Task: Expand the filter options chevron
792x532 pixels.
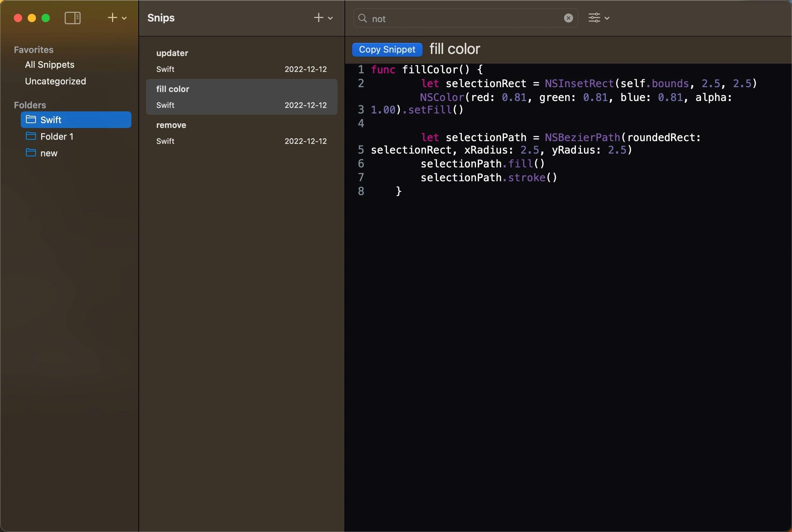Action: pos(607,18)
